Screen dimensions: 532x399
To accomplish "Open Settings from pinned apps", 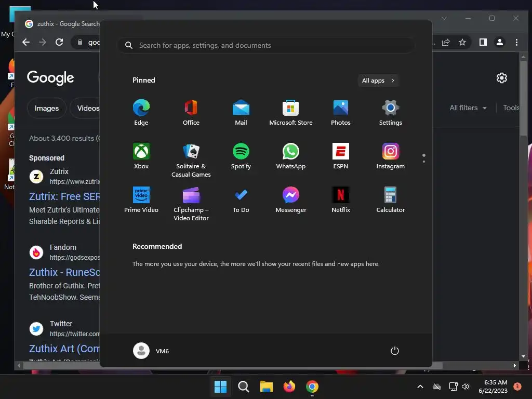I will pyautogui.click(x=391, y=113).
